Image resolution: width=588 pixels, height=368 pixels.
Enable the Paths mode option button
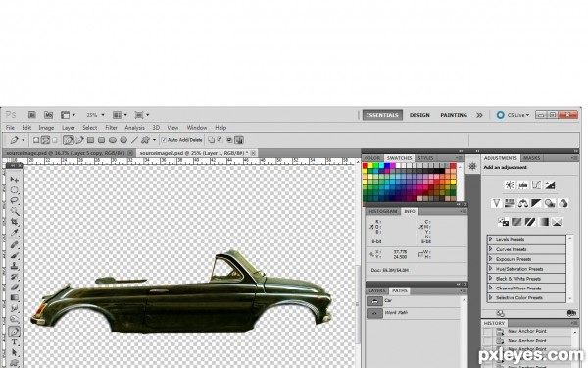coord(45,140)
